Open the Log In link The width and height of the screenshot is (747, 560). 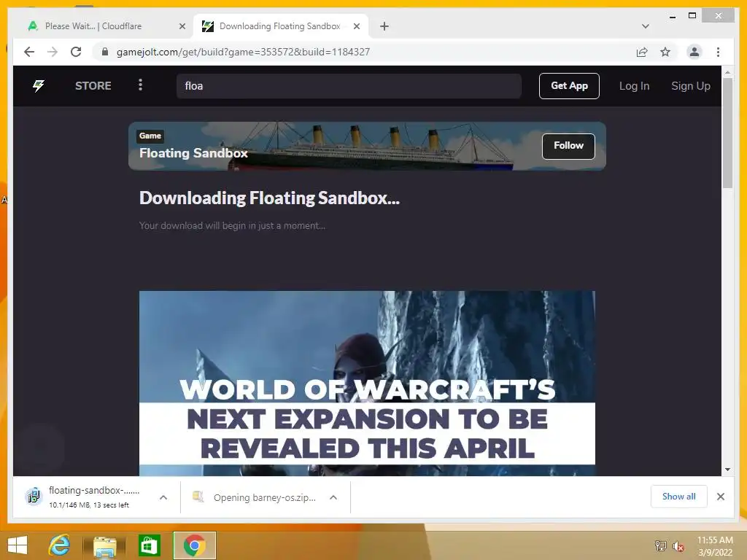[634, 86]
